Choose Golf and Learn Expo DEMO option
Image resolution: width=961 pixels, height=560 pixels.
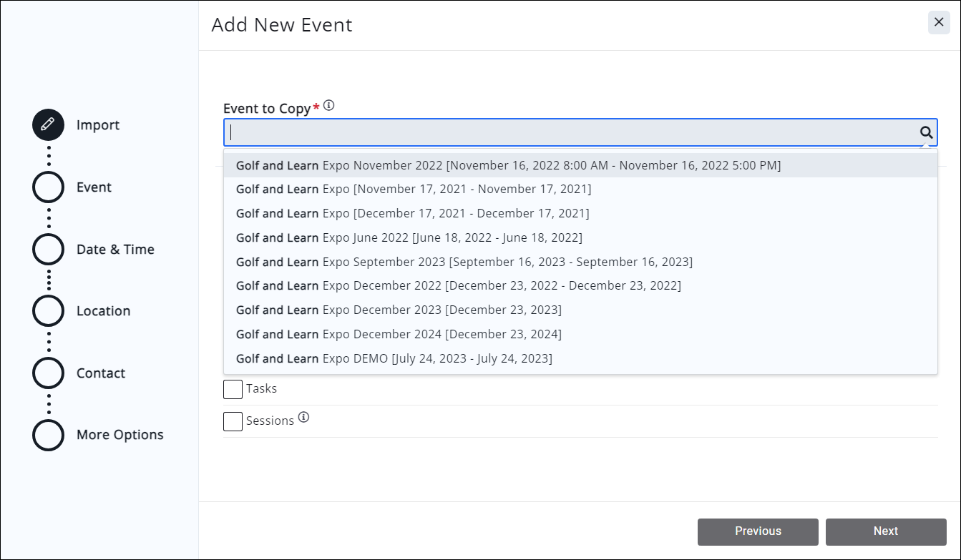pos(394,358)
